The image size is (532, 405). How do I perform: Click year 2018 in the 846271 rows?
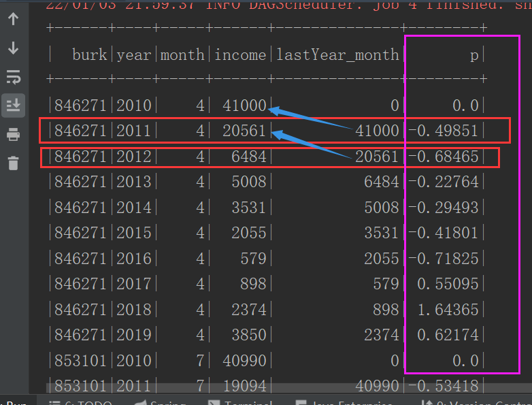tap(133, 310)
